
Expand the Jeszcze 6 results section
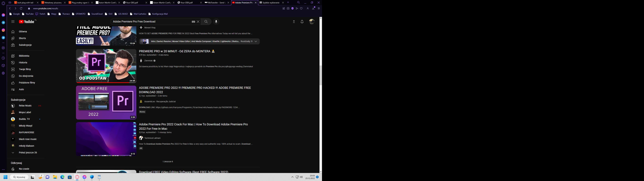(168, 162)
